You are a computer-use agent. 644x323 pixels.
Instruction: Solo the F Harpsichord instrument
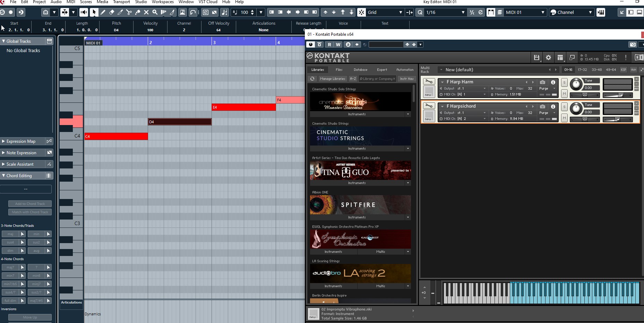pos(564,107)
